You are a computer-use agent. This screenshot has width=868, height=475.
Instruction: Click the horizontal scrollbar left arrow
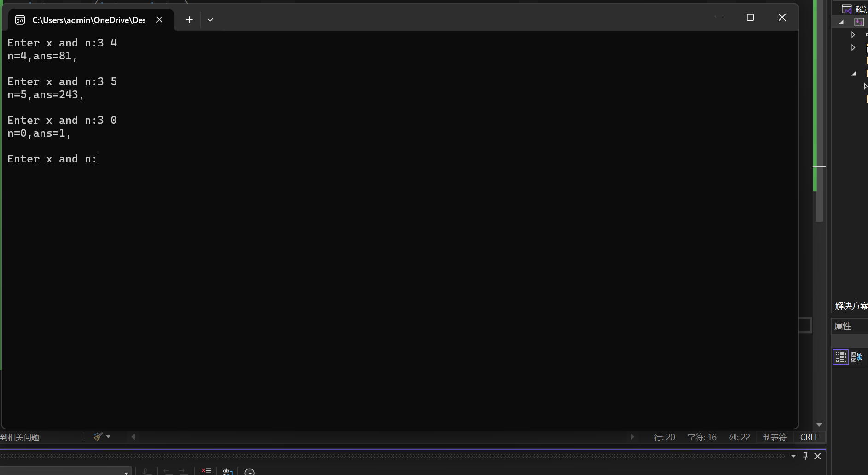pos(133,437)
